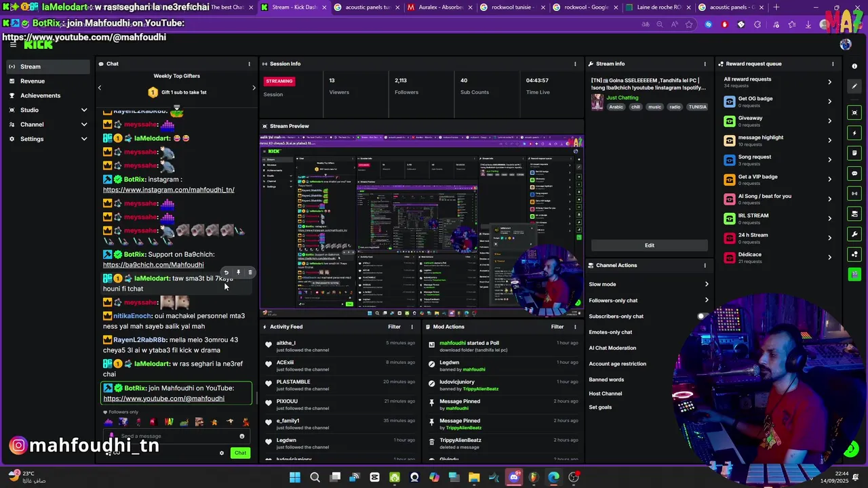Show next Weekly Top Gifters slide
The image size is (868, 488).
tap(254, 87)
